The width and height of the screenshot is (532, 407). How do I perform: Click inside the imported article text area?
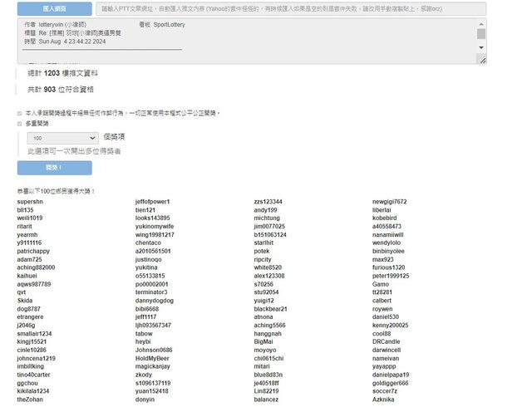[249, 42]
